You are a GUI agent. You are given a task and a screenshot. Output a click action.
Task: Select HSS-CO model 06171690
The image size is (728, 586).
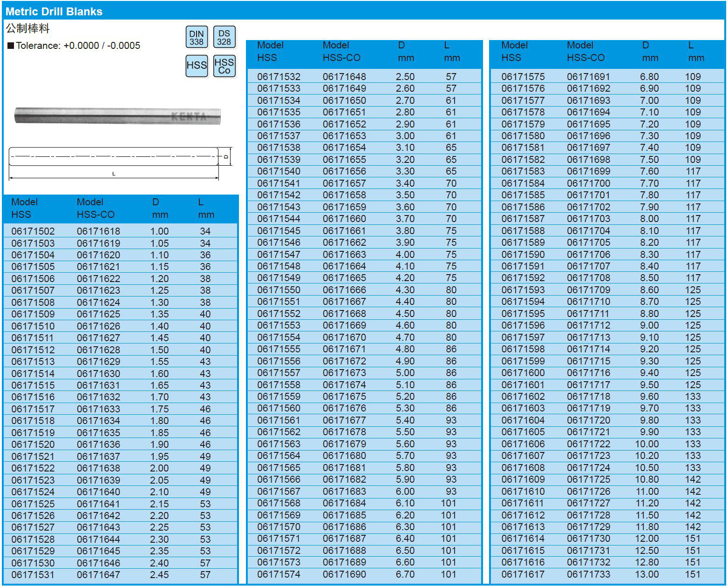pyautogui.click(x=344, y=574)
